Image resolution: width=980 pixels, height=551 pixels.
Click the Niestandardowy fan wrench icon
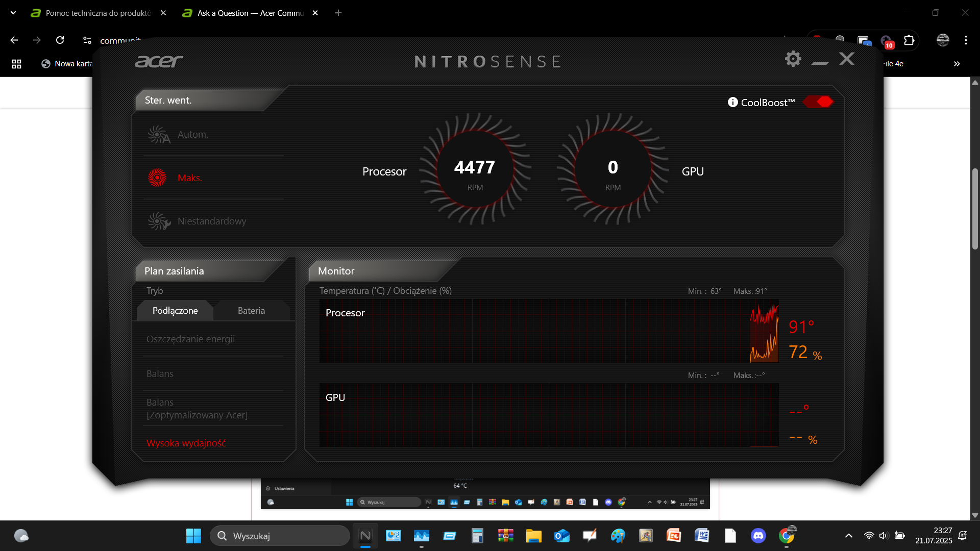[159, 221]
